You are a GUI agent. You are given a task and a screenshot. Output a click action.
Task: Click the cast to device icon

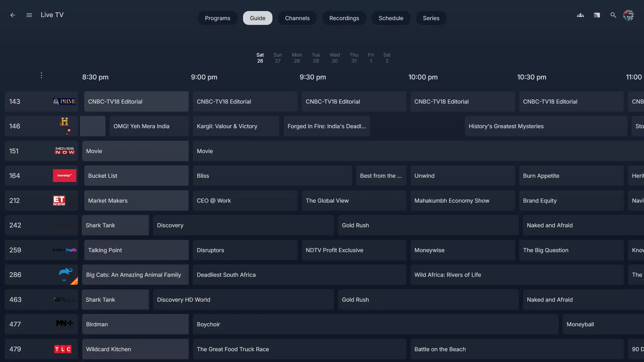[597, 15]
